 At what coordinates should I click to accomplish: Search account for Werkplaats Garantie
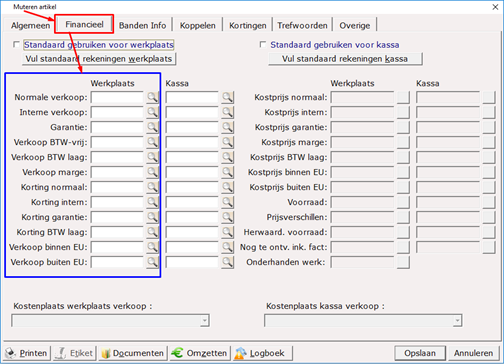tap(152, 127)
